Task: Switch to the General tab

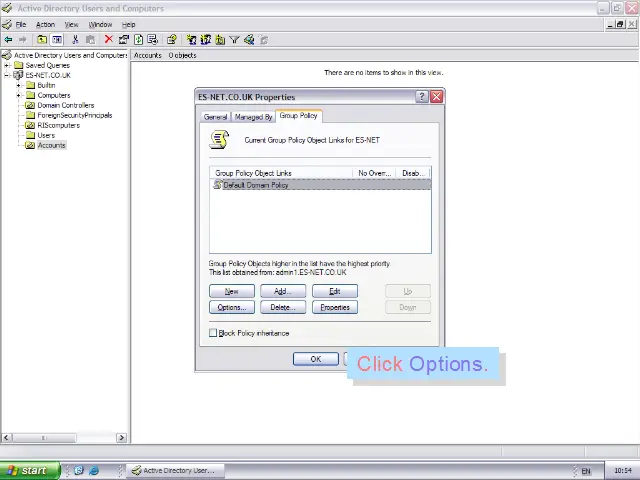Action: click(x=215, y=117)
